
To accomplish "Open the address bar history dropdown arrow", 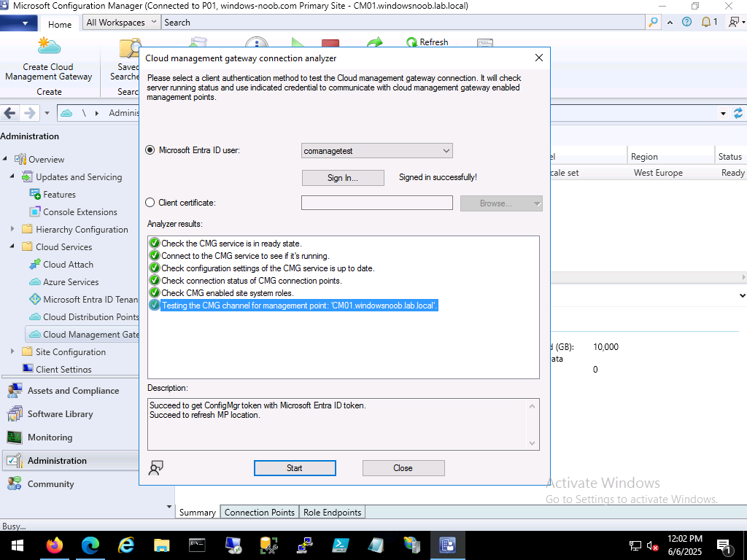I will coord(723,113).
